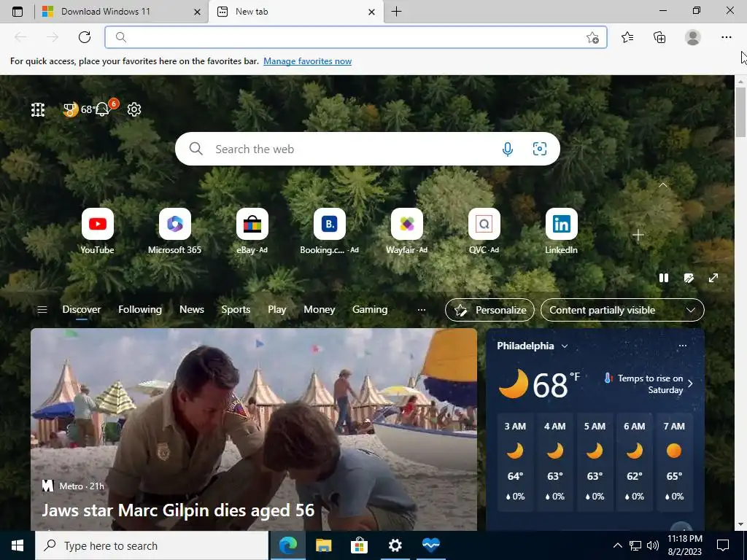Pause the background video
Screen dimensions: 747x560
pyautogui.click(x=664, y=278)
